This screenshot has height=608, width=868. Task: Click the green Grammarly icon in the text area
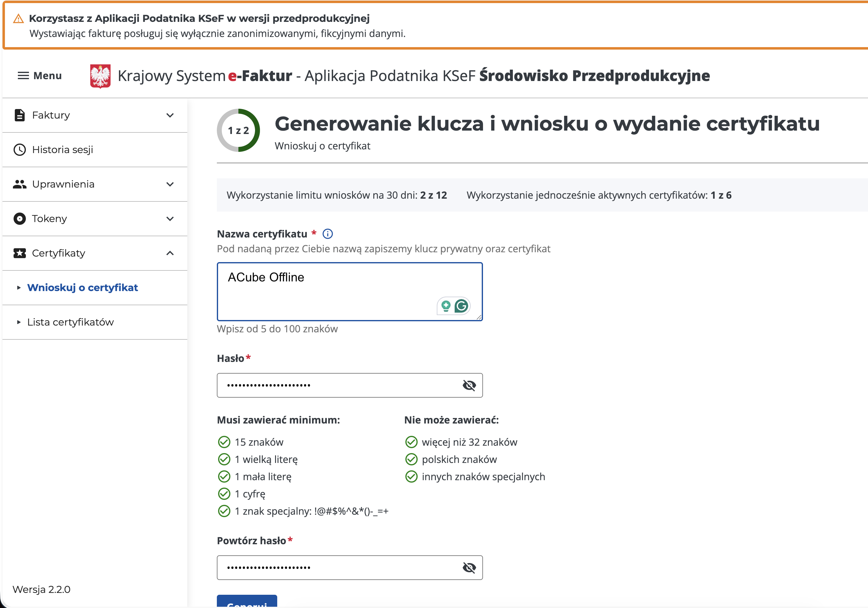[x=461, y=306]
